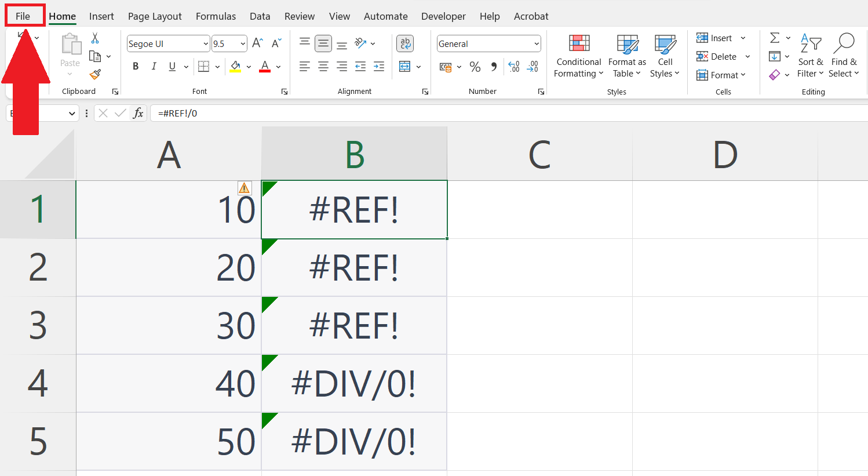Screen dimensions: 868x476
Task: Toggle bold formatting
Action: point(135,66)
